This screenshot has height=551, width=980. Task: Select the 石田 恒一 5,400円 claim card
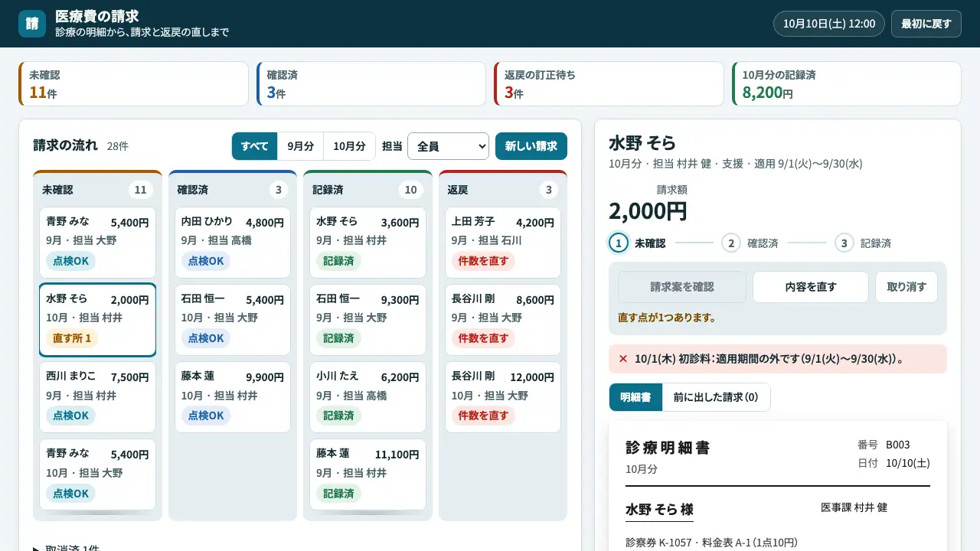[233, 320]
